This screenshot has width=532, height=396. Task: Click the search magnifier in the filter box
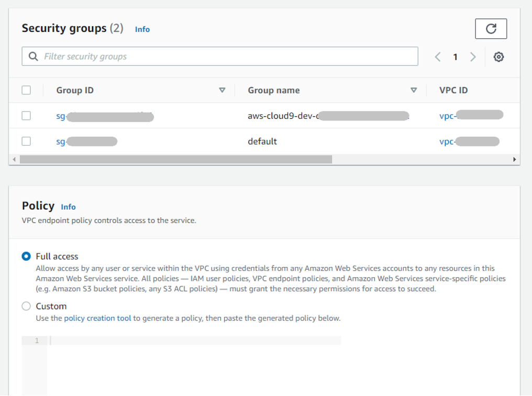click(32, 56)
